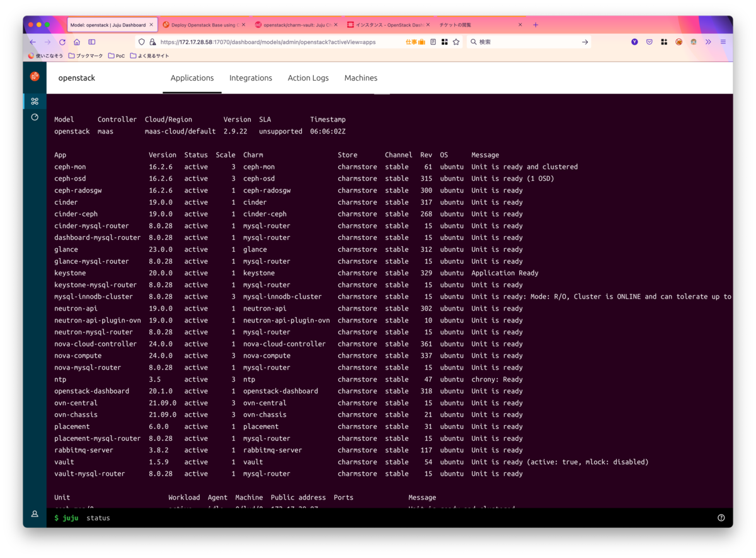The width and height of the screenshot is (756, 558).
Task: Select the Action Logs view tab
Action: (308, 78)
